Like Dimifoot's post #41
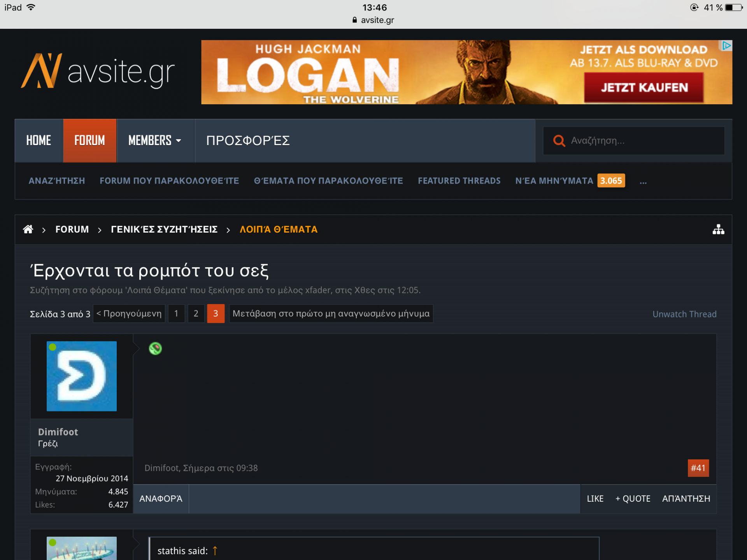Viewport: 747px width, 560px height. (x=595, y=499)
